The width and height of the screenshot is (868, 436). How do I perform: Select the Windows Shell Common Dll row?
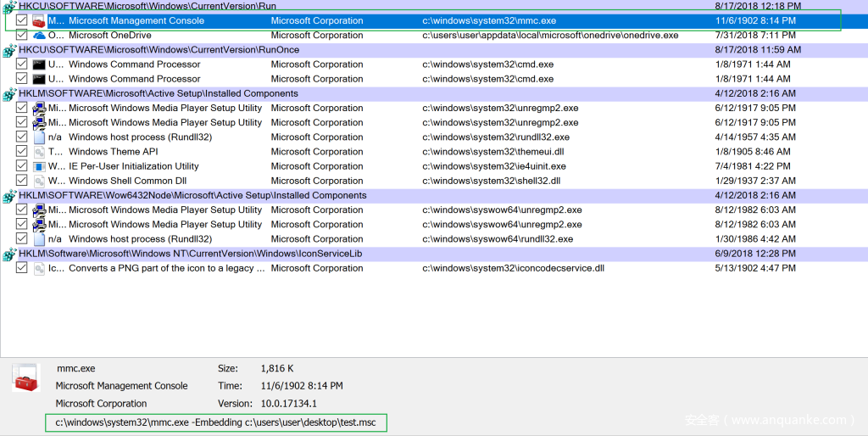coord(127,181)
